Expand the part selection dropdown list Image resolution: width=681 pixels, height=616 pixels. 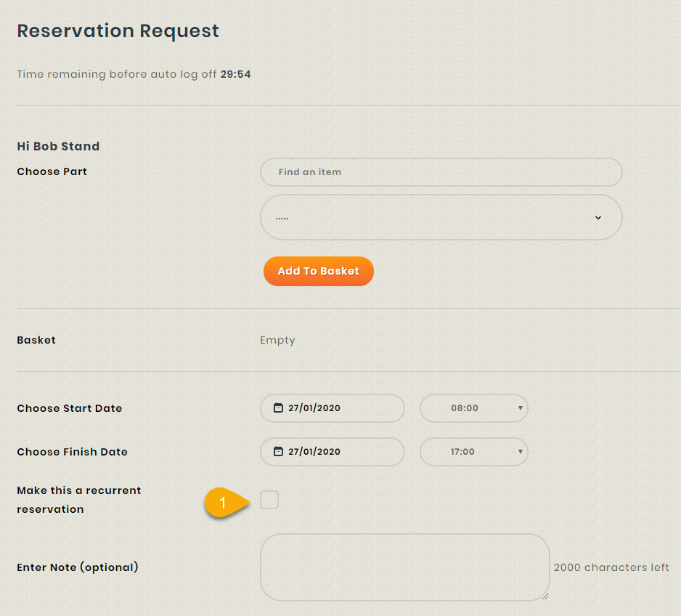441,217
